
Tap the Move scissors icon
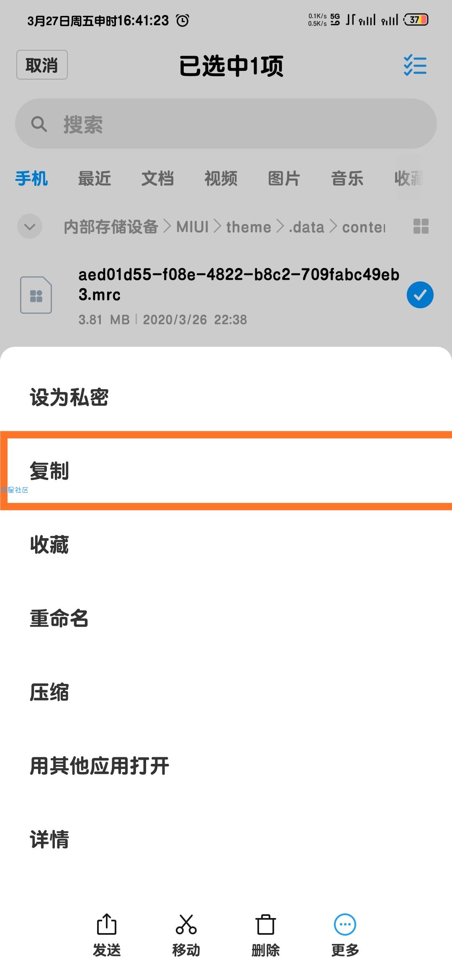tap(186, 924)
